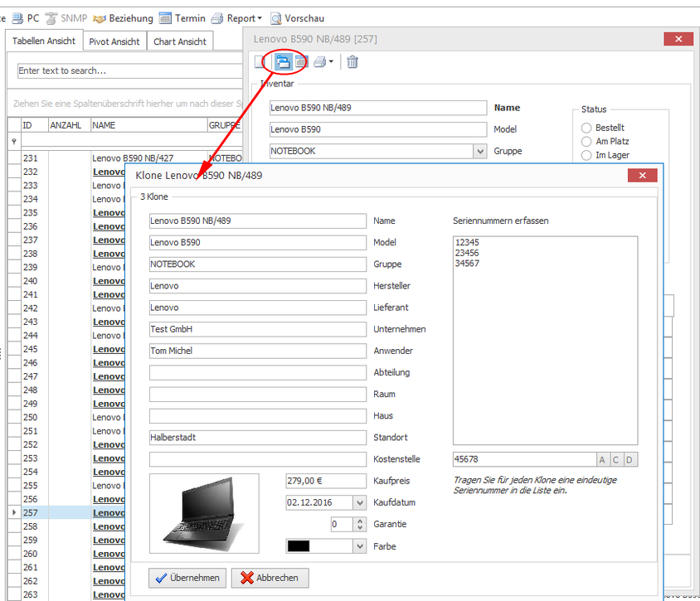Click the Name field in the Lenovo B590 NB/489 [257] window
700x601 pixels.
pyautogui.click(x=378, y=108)
